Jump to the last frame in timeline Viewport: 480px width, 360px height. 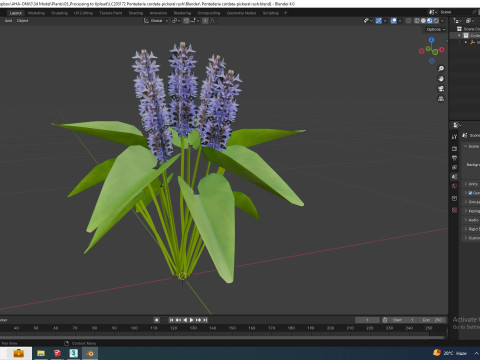[205, 320]
